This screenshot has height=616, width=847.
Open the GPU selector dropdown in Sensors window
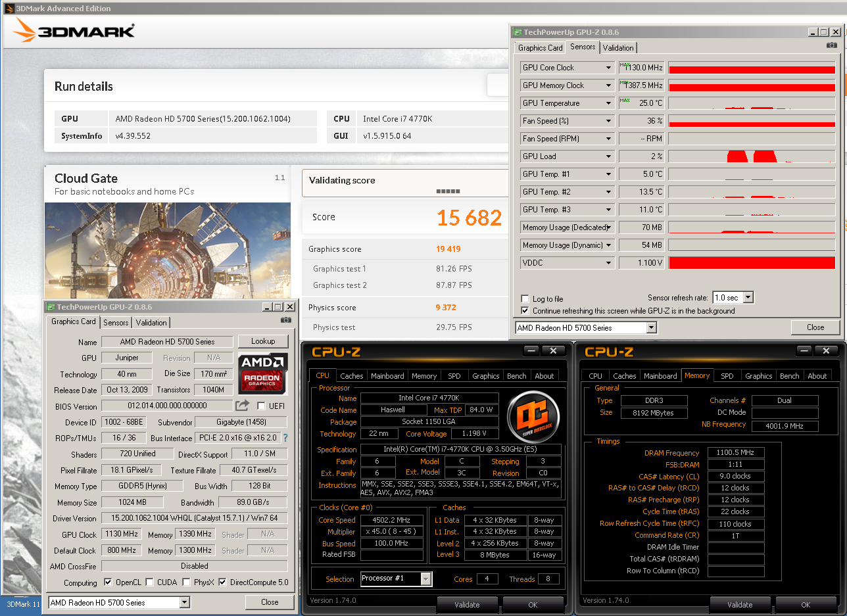click(x=651, y=327)
